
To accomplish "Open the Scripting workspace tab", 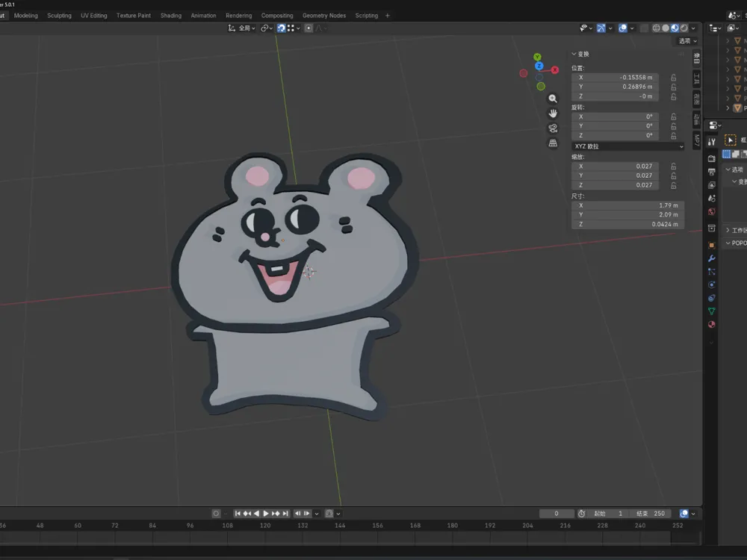I will coord(366,15).
